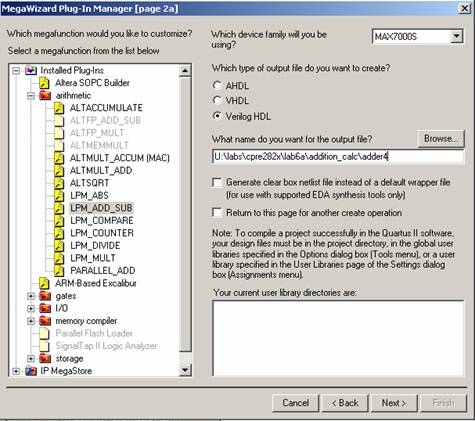Screen dimensions: 475x421
Task: Enable Generate clear box netlist file
Action: click(217, 182)
